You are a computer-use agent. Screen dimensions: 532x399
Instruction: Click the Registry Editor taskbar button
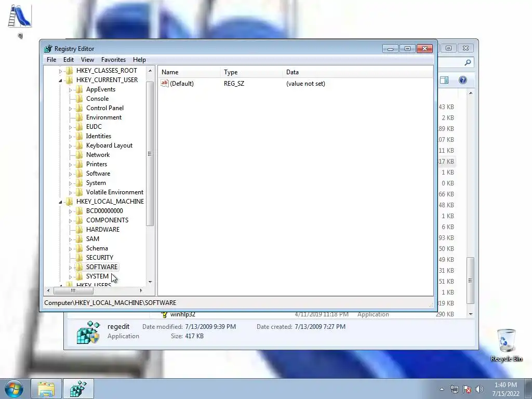pyautogui.click(x=78, y=389)
